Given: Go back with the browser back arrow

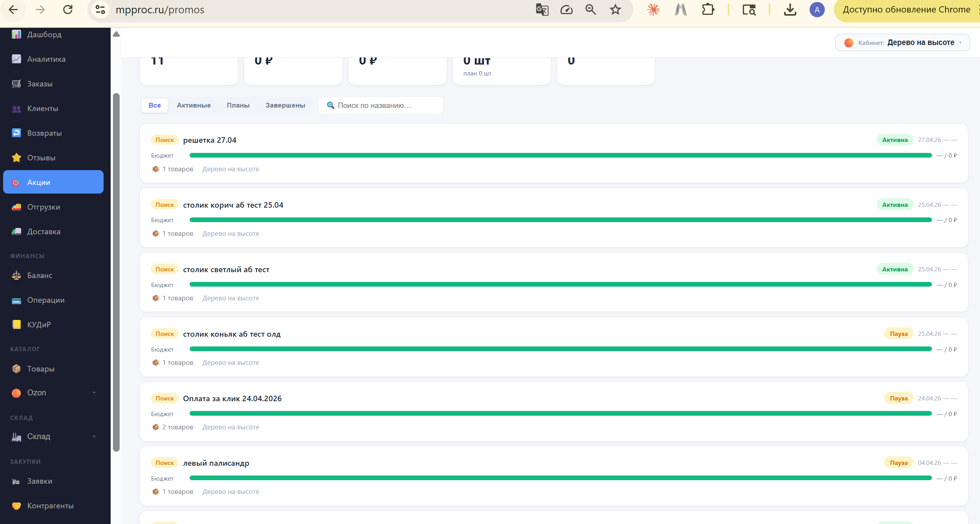Looking at the screenshot, I should [x=13, y=10].
